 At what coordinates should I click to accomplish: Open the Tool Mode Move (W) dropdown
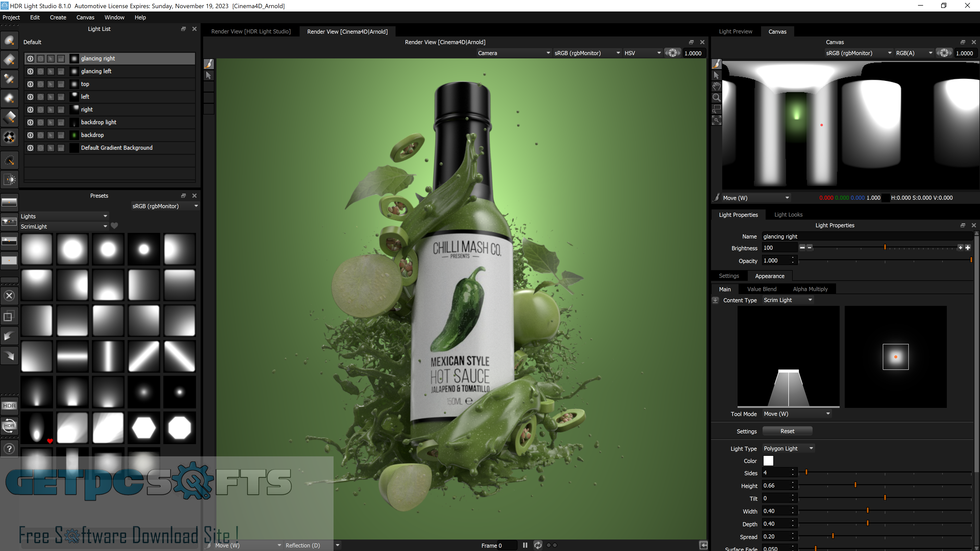pyautogui.click(x=797, y=414)
